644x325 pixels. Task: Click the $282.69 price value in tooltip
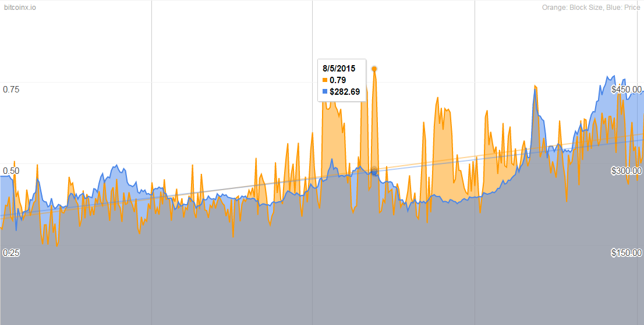tap(345, 92)
